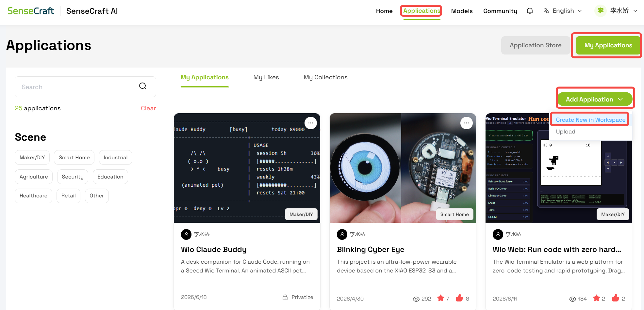
Task: Expand the Add Application dropdown
Action: (595, 100)
